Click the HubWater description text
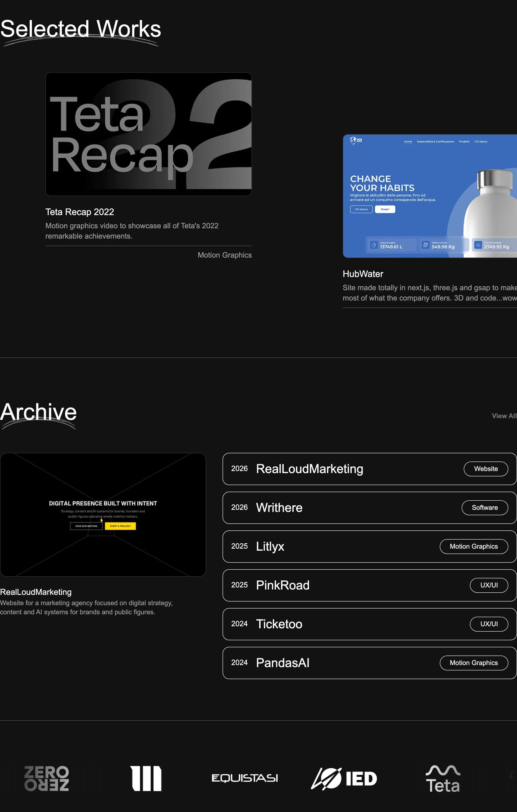Viewport: 517px width, 812px height. click(x=430, y=293)
